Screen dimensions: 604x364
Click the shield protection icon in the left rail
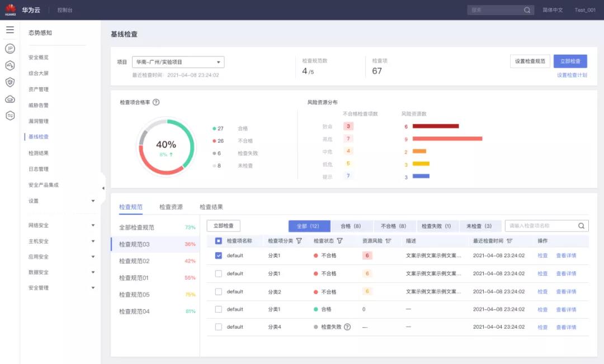[10, 82]
